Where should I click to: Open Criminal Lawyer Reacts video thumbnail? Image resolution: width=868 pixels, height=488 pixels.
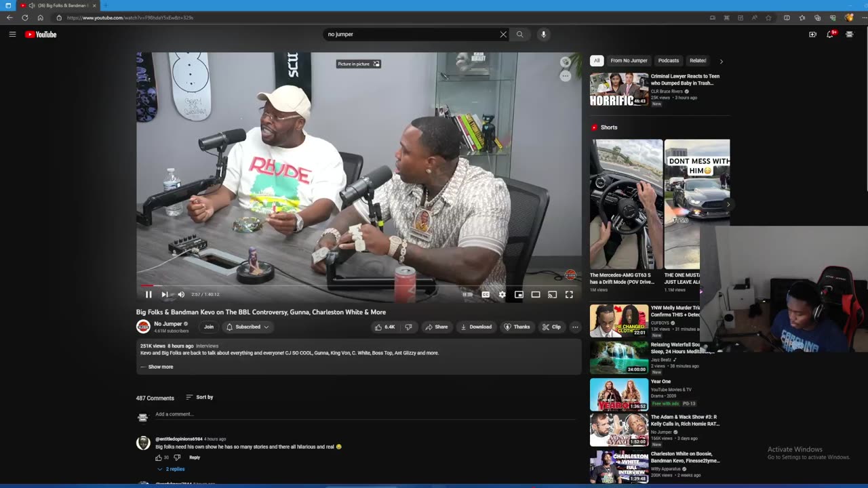pyautogui.click(x=618, y=89)
